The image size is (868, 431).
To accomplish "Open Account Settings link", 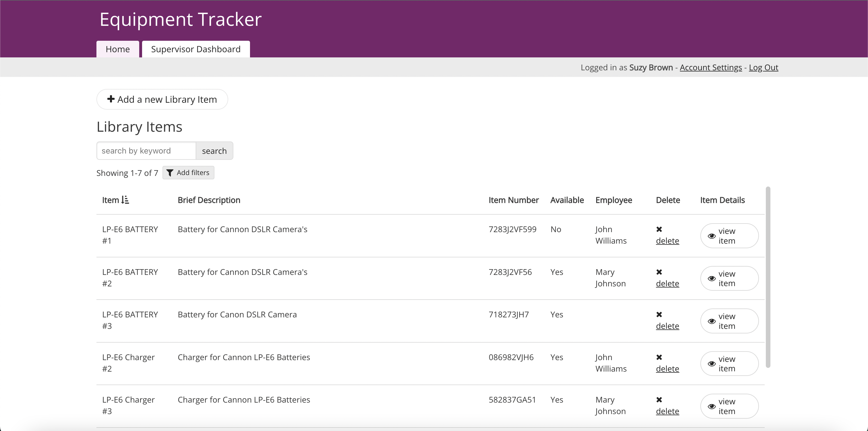I will click(711, 67).
